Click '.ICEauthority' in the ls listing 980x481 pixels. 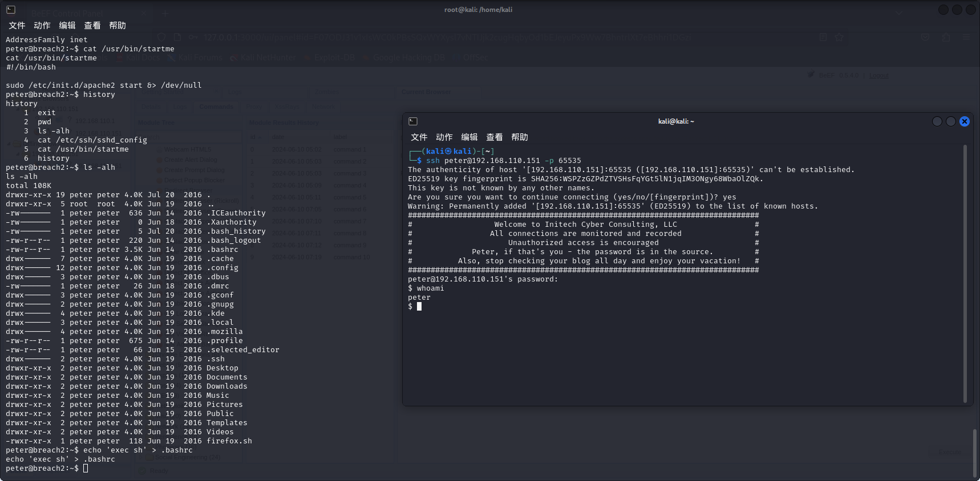click(236, 213)
